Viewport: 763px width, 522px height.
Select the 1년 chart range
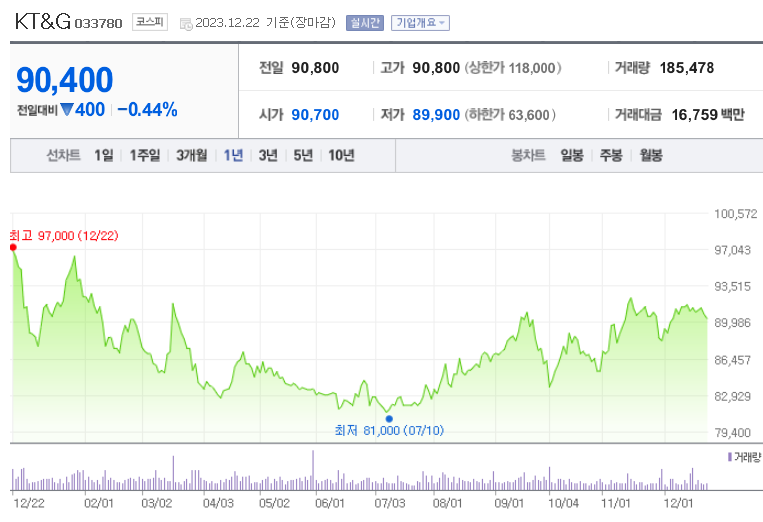(x=233, y=155)
